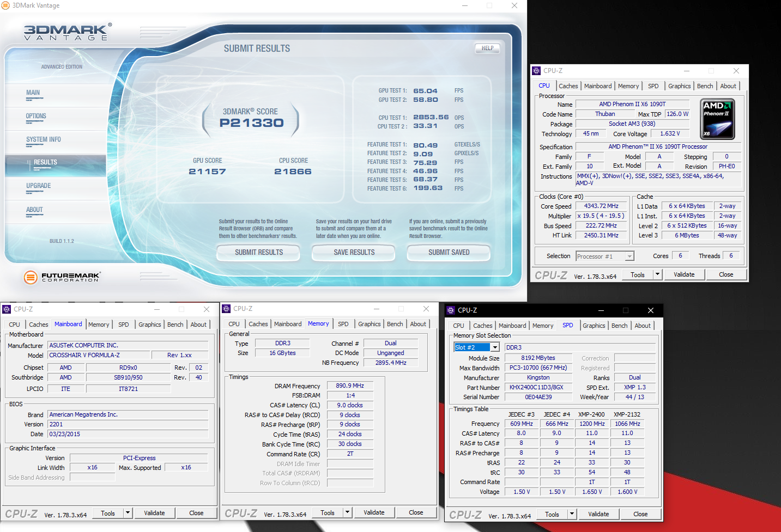Click the Socket AM3 (938) package value
The width and height of the screenshot is (781, 532).
pos(632,124)
